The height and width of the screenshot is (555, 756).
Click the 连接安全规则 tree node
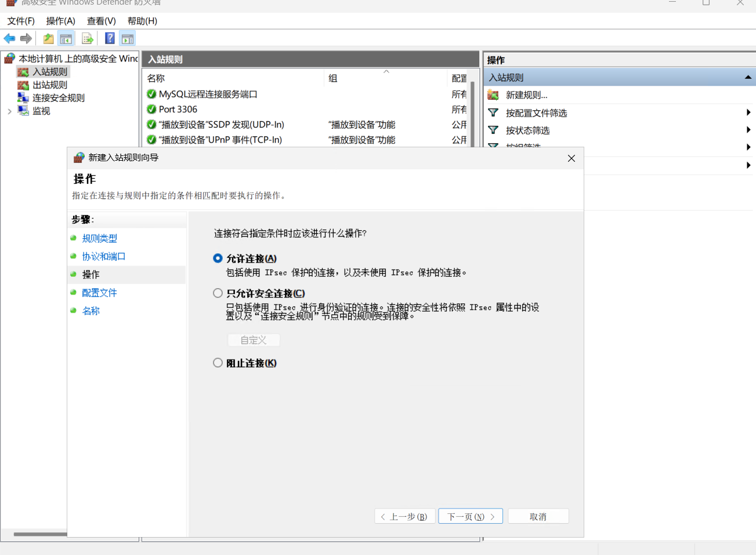point(58,98)
